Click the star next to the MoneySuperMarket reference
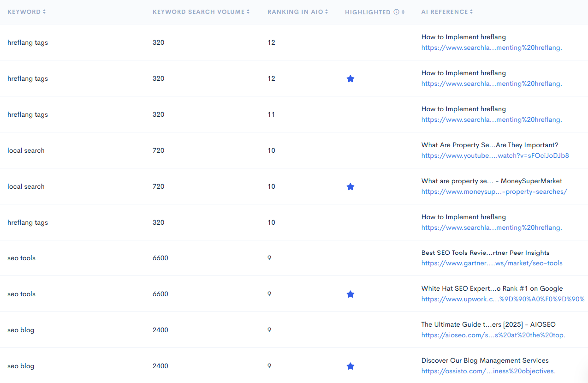 pyautogui.click(x=350, y=186)
